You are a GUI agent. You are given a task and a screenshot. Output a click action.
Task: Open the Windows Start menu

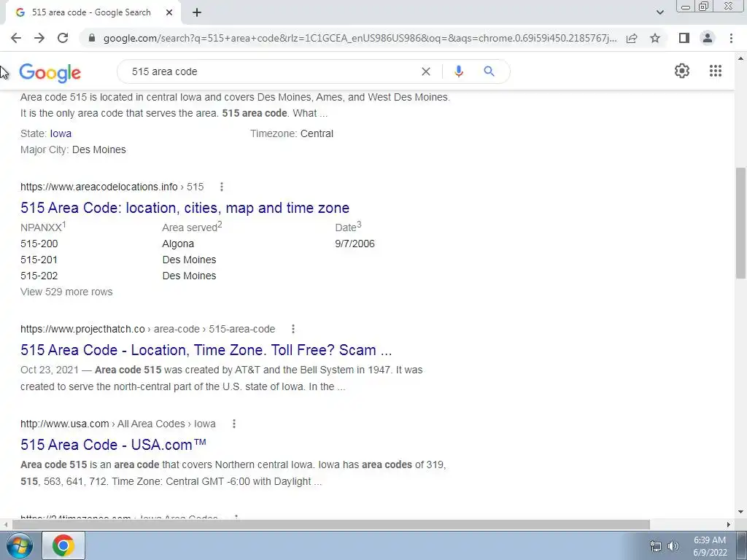pyautogui.click(x=19, y=545)
